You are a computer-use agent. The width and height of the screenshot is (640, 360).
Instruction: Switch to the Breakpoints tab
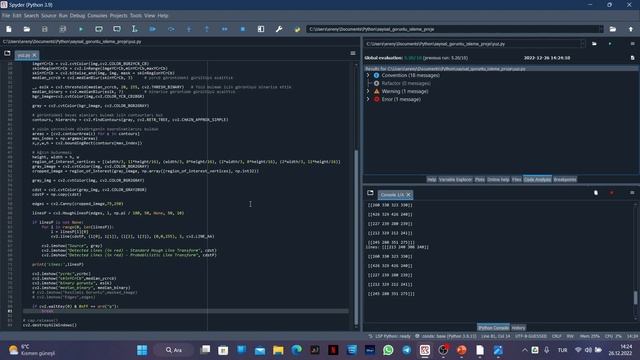pyautogui.click(x=565, y=180)
